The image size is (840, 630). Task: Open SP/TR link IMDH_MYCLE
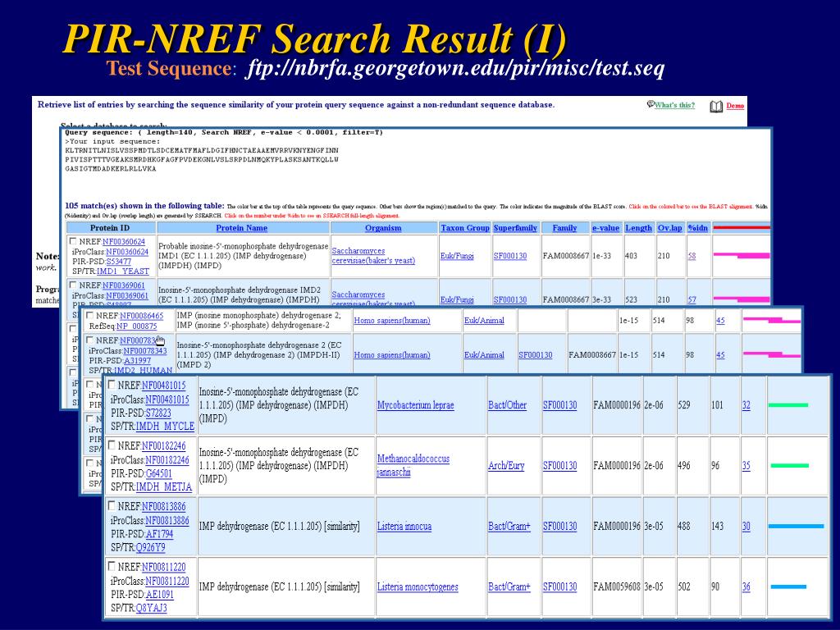click(165, 427)
